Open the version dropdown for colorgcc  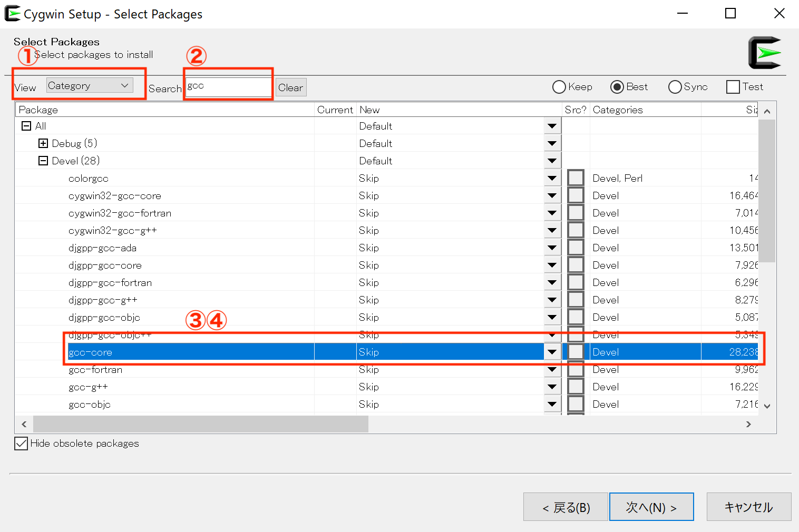point(552,178)
